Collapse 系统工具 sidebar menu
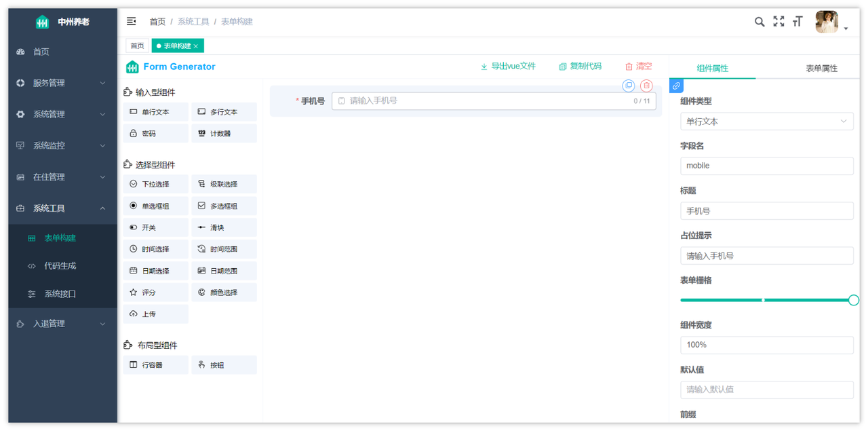Screen dimensions: 868x431 [62, 208]
